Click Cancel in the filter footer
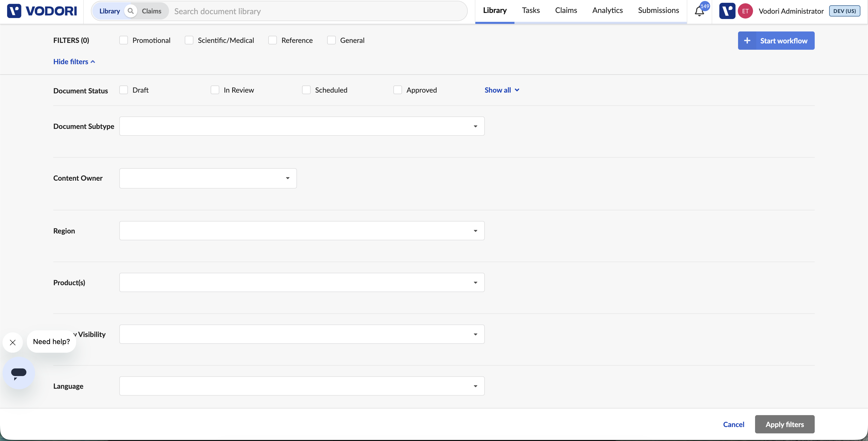 (733, 425)
